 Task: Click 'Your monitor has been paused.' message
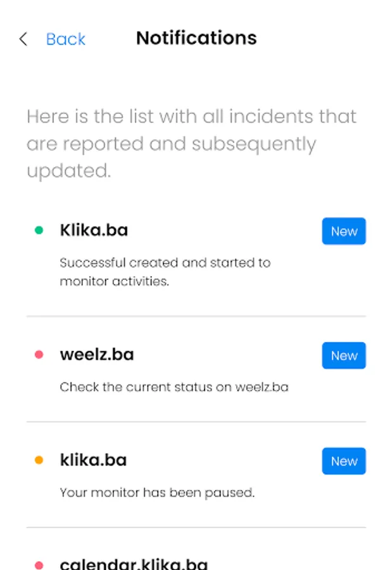point(157,492)
